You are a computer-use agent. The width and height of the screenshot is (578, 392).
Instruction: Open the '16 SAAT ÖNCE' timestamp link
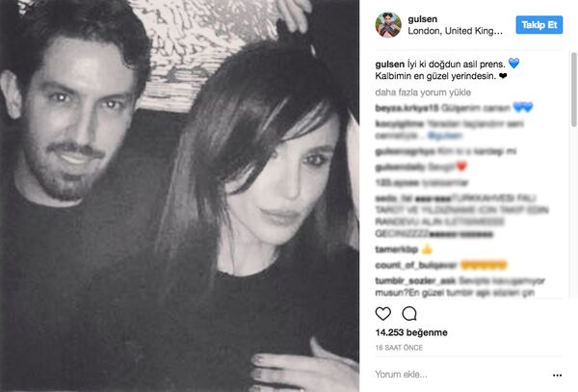(x=399, y=348)
